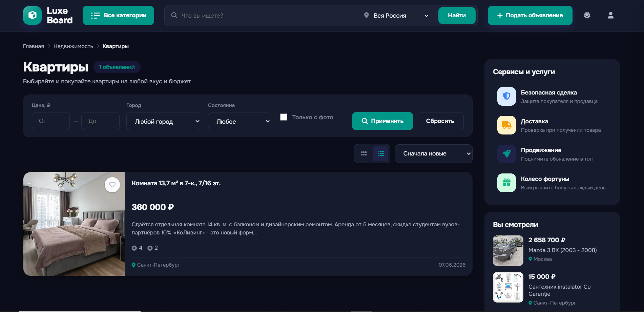Image resolution: width=644 pixels, height=312 pixels.
Task: Click the Найти search button
Action: (x=457, y=15)
